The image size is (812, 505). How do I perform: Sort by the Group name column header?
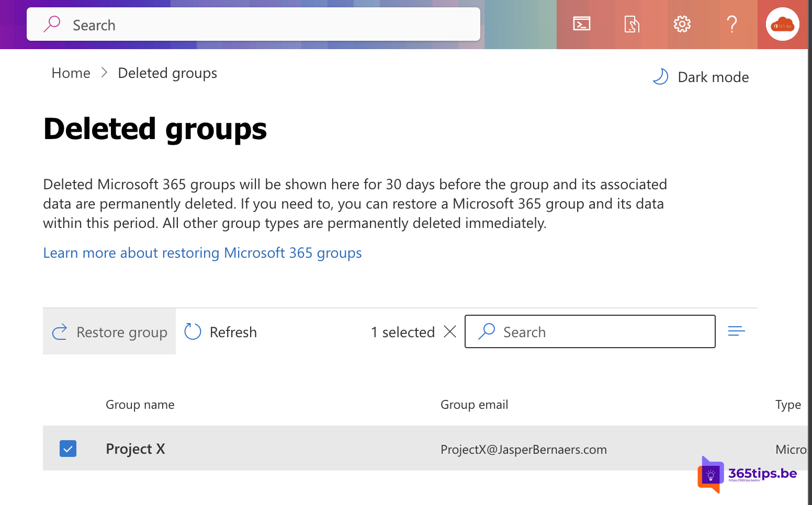[140, 404]
